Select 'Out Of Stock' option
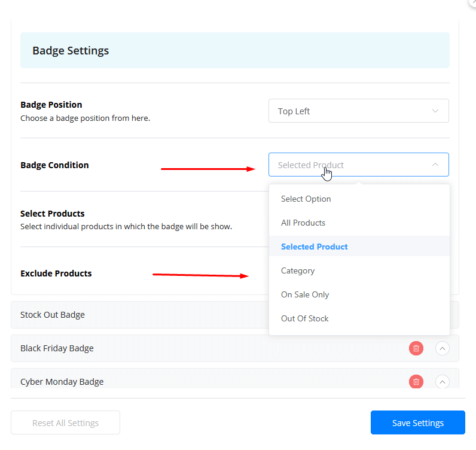 coord(305,318)
